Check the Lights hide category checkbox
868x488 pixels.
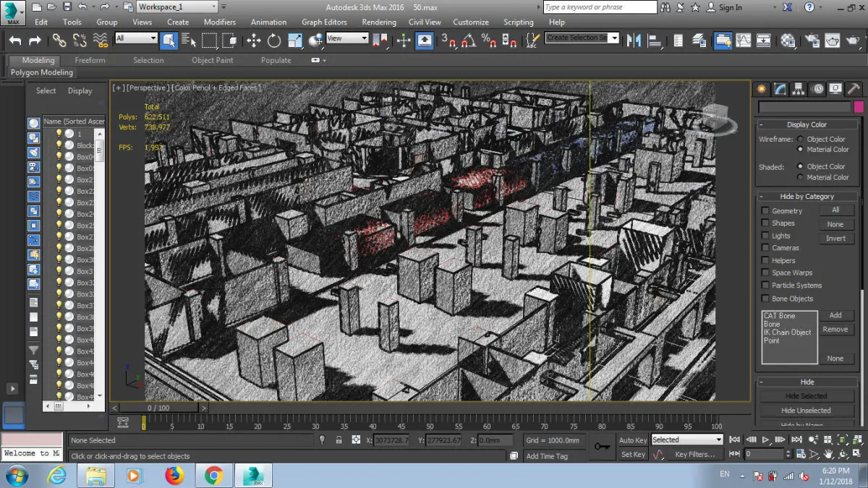coord(765,236)
